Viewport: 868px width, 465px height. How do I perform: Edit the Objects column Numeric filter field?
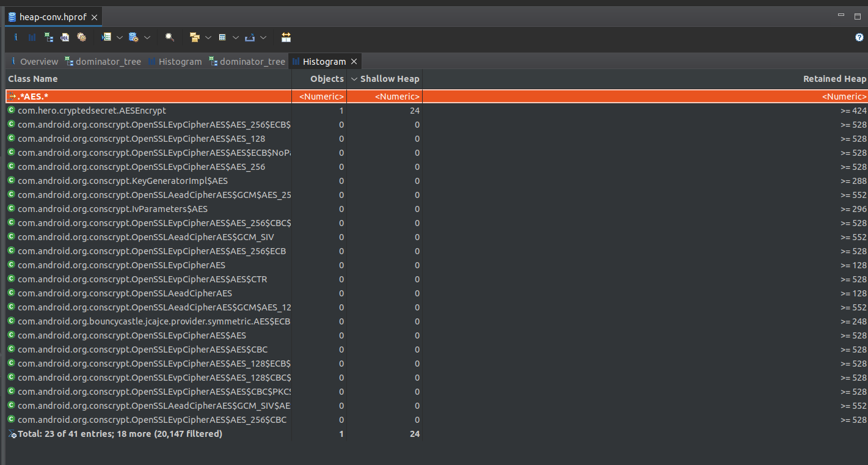(319, 96)
